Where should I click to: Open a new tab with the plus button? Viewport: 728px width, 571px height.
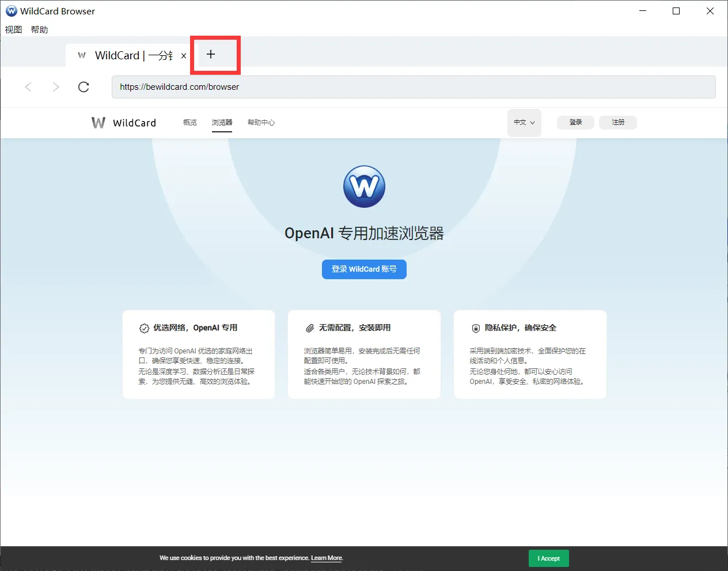(x=211, y=54)
